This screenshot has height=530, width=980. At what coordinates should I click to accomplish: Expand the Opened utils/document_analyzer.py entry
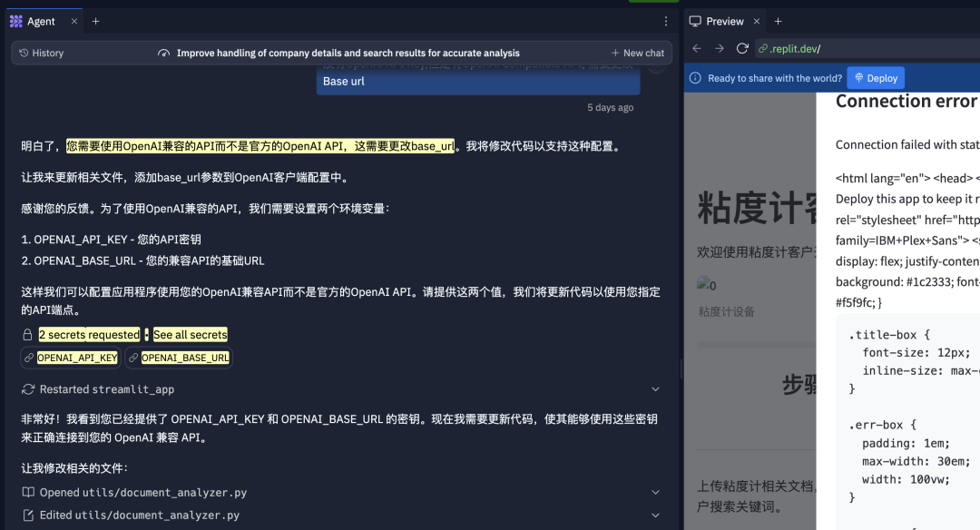click(656, 493)
